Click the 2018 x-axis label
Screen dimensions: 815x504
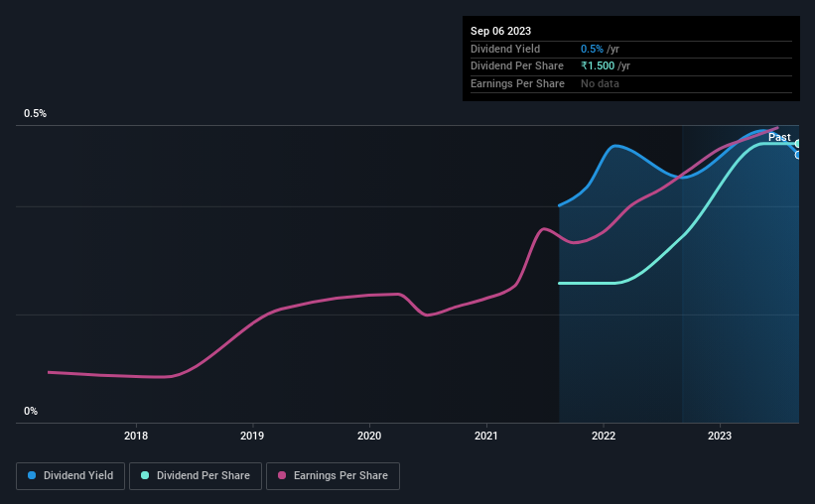(136, 436)
